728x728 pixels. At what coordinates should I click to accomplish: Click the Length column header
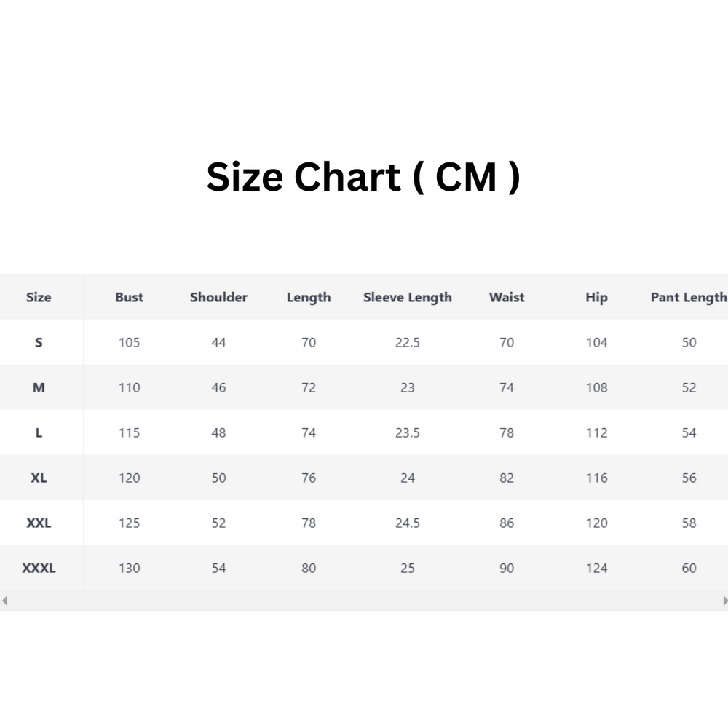[309, 297]
